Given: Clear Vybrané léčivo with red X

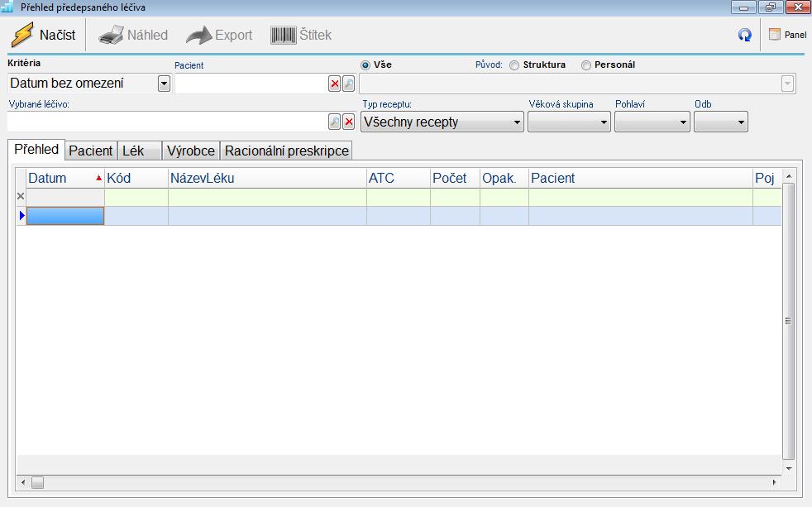Looking at the screenshot, I should click(x=349, y=122).
